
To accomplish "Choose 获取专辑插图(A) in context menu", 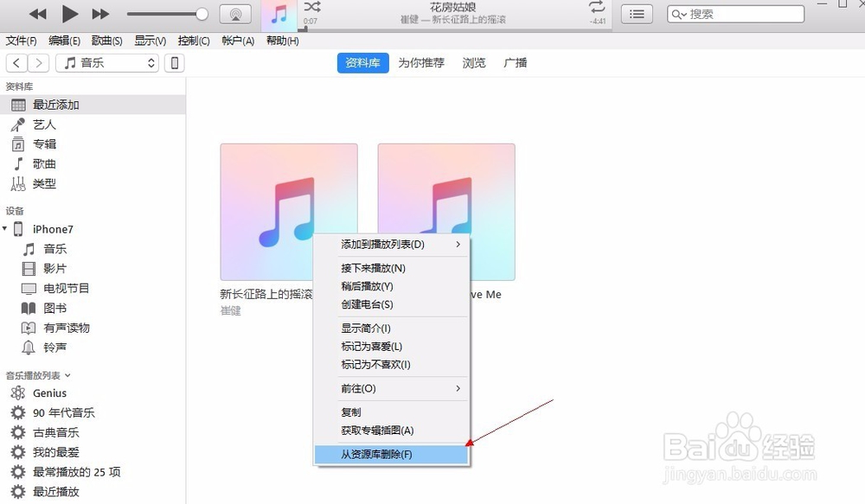I will 392,431.
